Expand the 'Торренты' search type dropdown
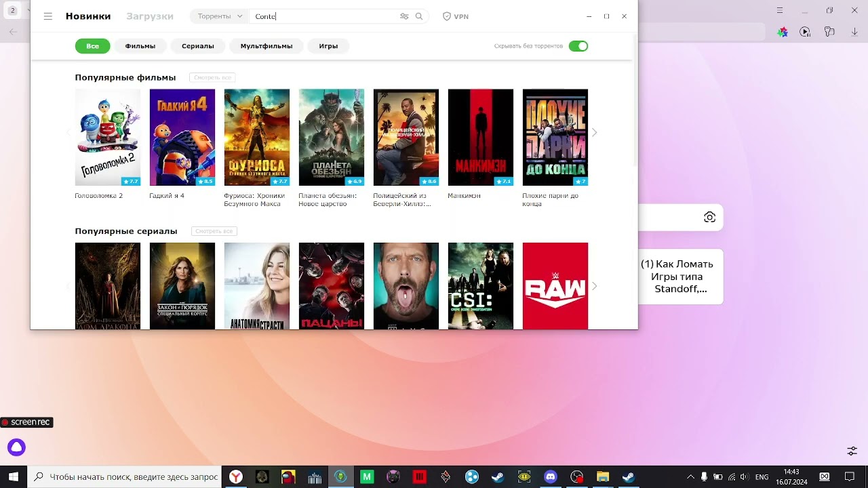Viewport: 868px width, 488px height. [220, 16]
